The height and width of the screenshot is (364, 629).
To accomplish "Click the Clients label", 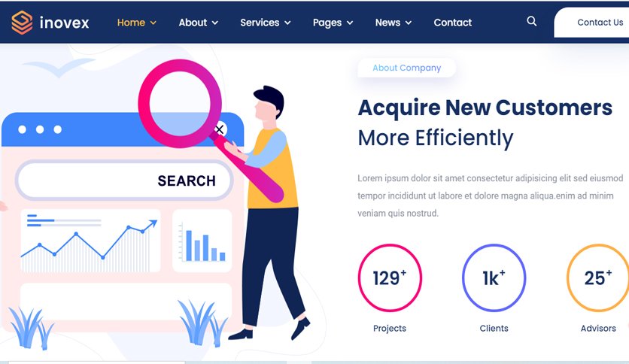I will tap(494, 329).
